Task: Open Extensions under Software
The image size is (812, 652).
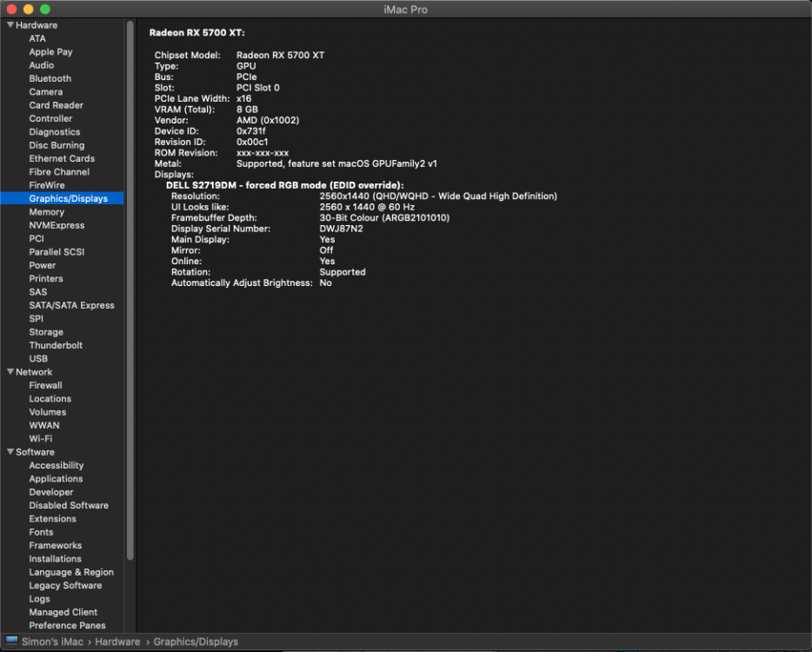Action: tap(52, 519)
